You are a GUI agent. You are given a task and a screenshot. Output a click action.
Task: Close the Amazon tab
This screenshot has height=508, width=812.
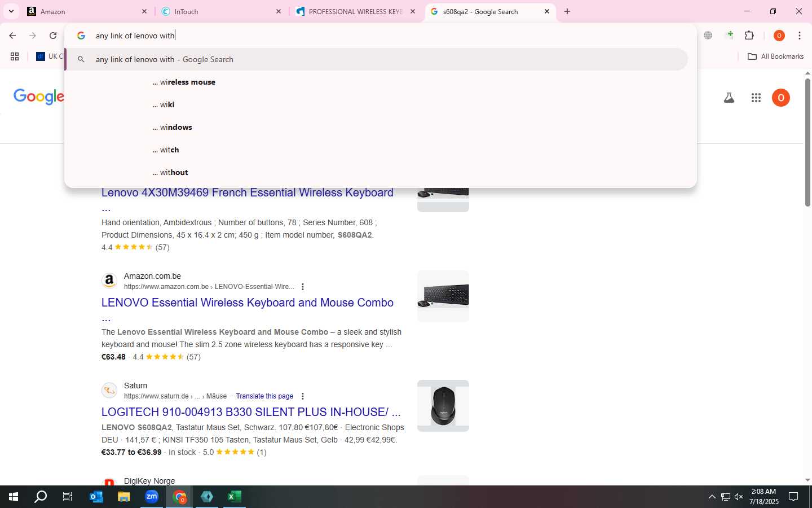click(144, 11)
